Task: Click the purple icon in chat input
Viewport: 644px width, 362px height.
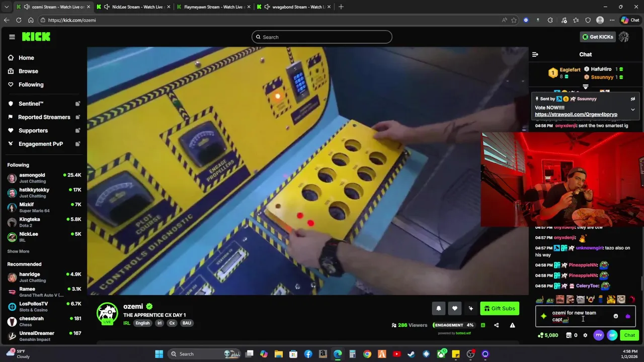Action: click(x=627, y=316)
